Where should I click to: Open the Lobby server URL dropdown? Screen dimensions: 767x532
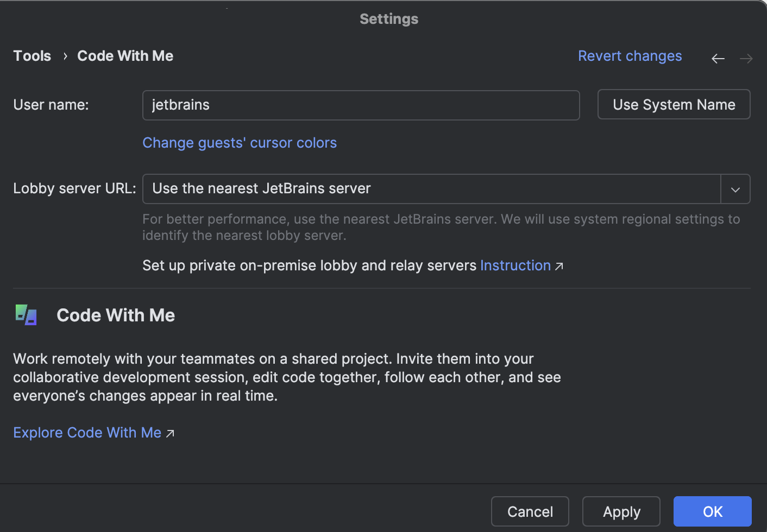[432, 188]
